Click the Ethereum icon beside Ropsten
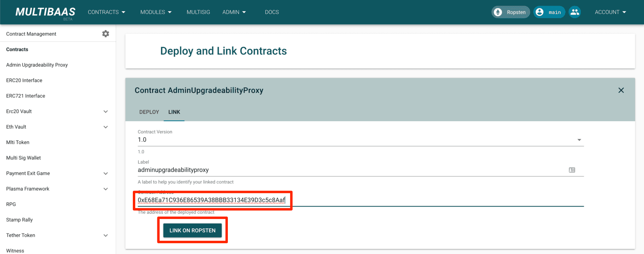Screen dimensions: 644x254 point(498,12)
